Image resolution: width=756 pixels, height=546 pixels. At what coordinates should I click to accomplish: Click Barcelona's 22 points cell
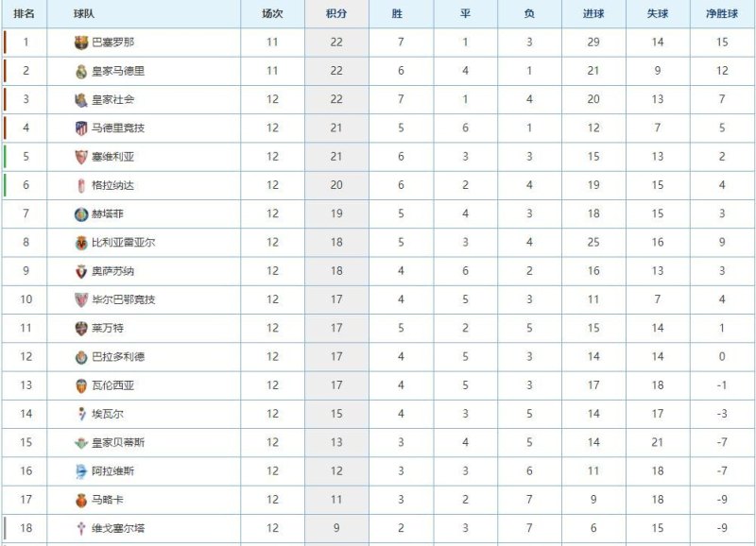pyautogui.click(x=335, y=43)
